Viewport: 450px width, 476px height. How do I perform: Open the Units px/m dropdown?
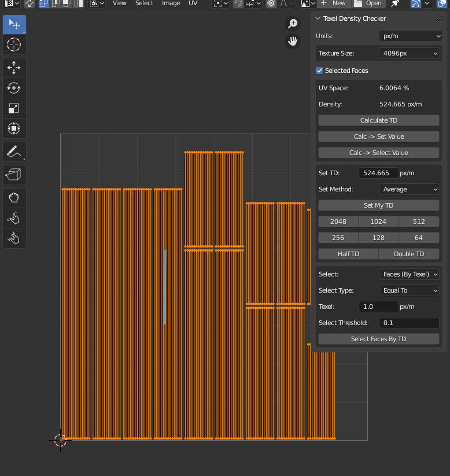(x=411, y=36)
